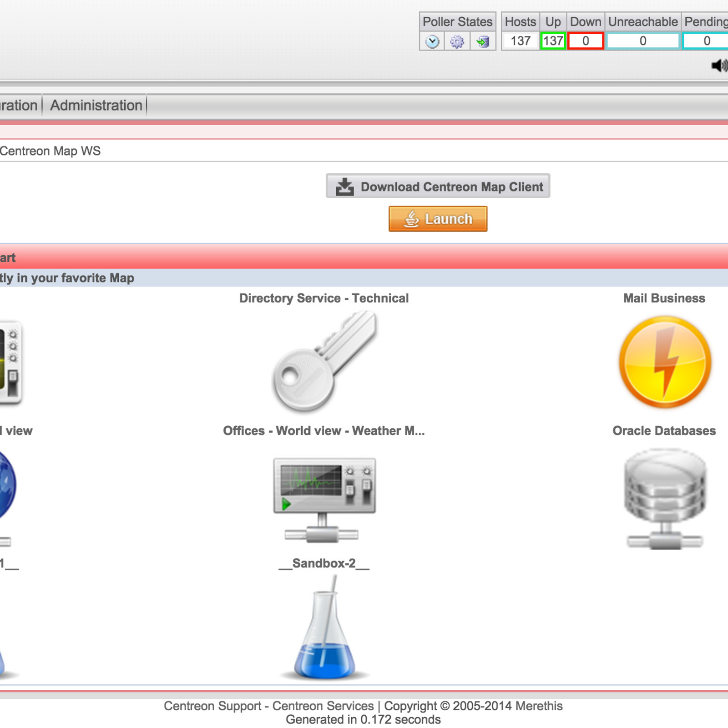Click the footer Centreon Support copyright text

point(363,706)
